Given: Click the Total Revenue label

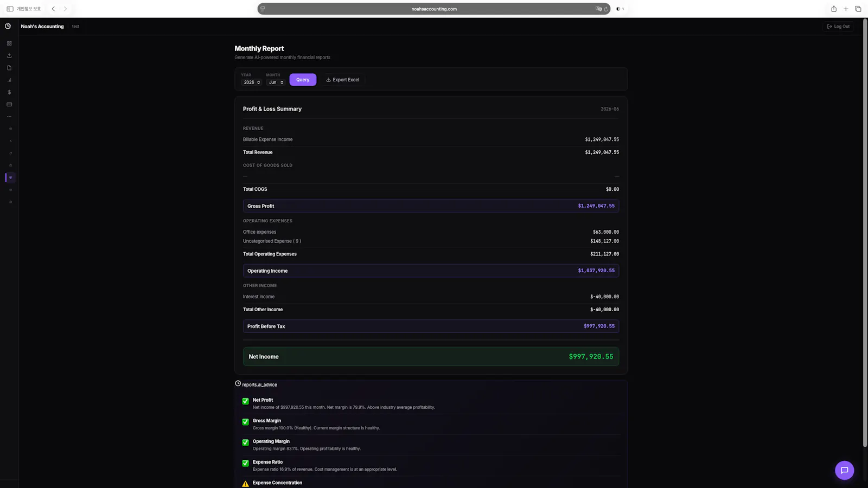Looking at the screenshot, I should click(x=258, y=152).
